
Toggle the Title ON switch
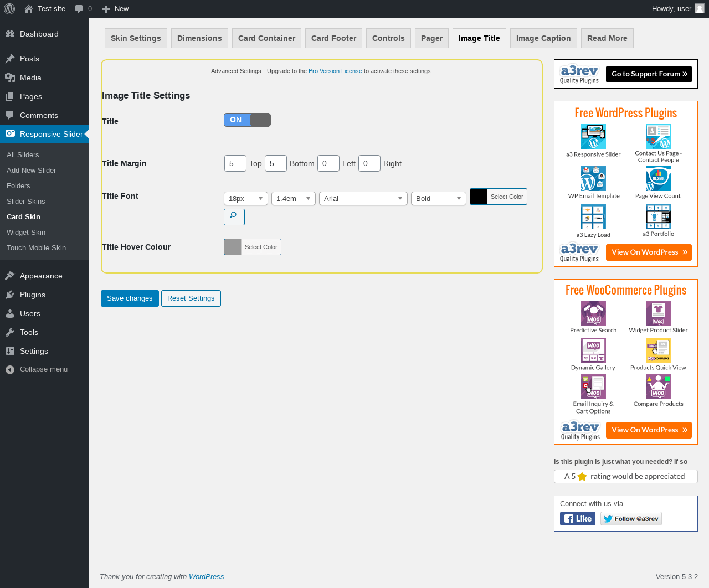click(x=247, y=120)
